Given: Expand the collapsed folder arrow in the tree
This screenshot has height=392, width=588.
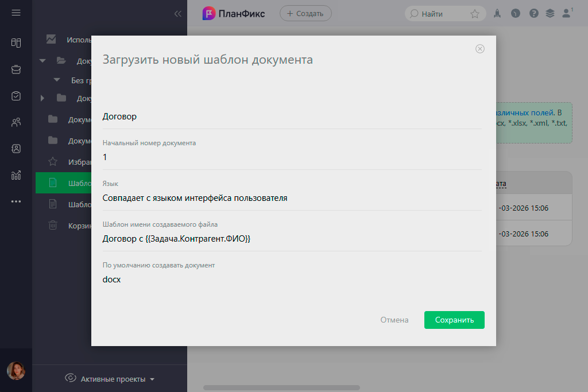Looking at the screenshot, I should [x=42, y=98].
